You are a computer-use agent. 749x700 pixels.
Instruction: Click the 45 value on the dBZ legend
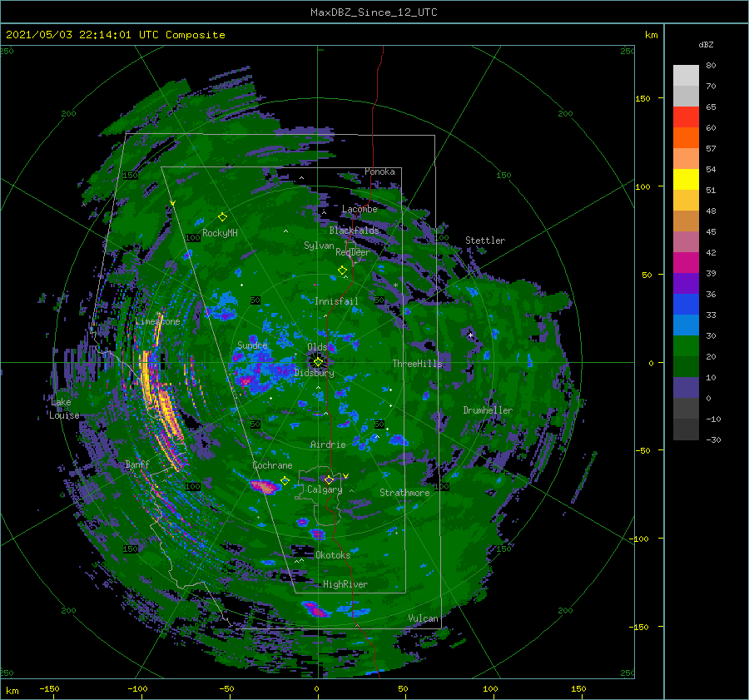(x=711, y=231)
